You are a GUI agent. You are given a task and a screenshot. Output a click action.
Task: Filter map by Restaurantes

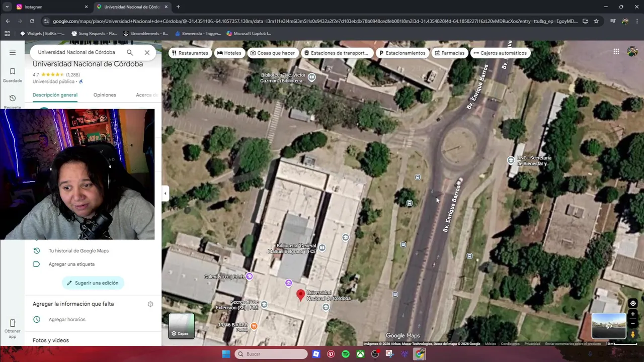coord(190,53)
